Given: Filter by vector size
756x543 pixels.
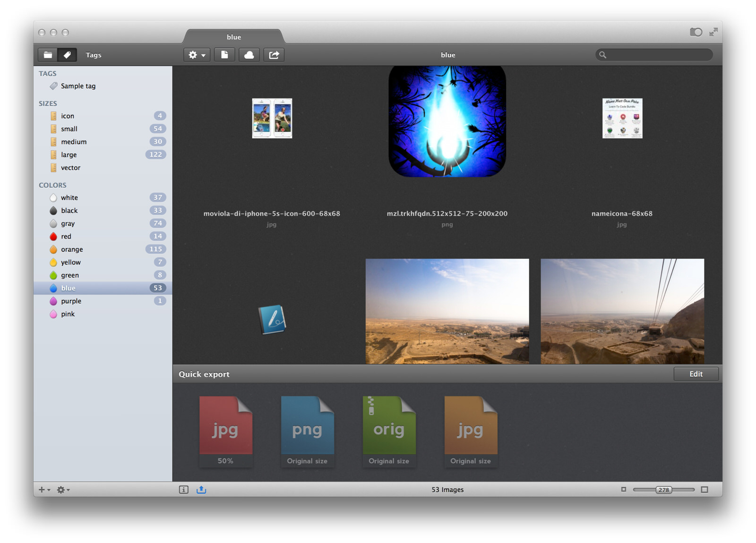Looking at the screenshot, I should coord(103,168).
